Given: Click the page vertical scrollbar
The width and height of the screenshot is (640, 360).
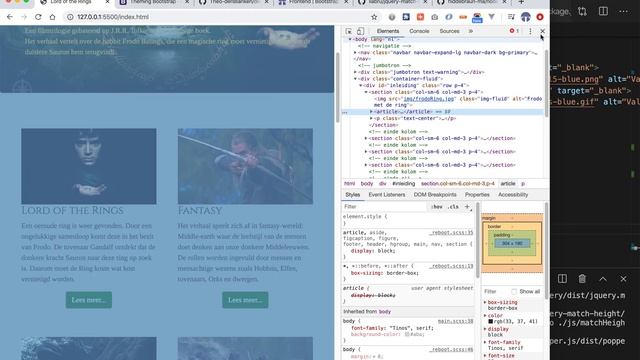Looking at the screenshot, I should tap(338, 88).
